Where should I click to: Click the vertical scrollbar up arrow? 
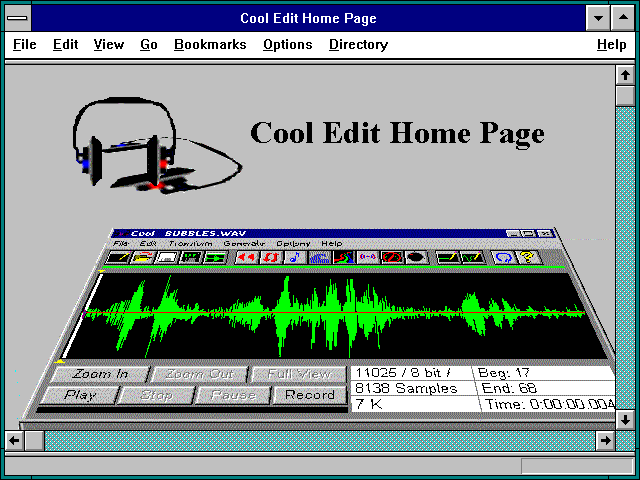[625, 75]
